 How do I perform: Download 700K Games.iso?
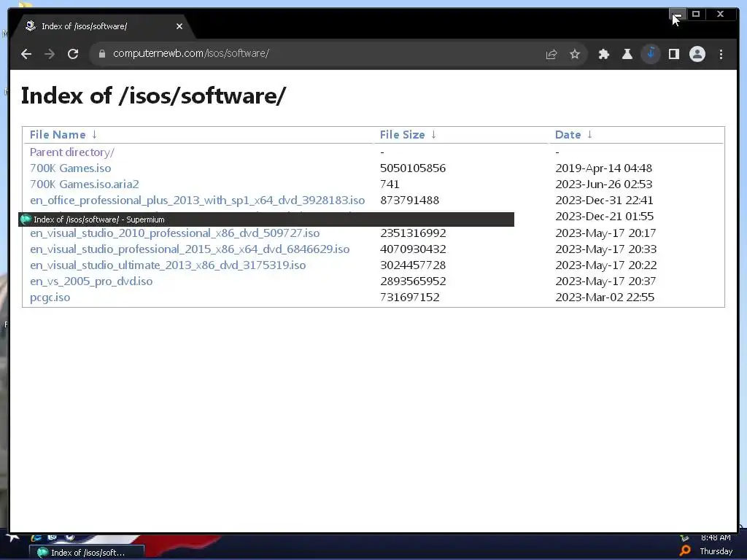pyautogui.click(x=71, y=168)
